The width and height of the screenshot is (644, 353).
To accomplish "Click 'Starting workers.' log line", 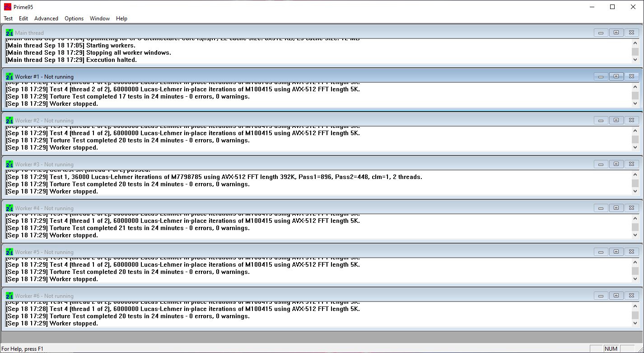I will pyautogui.click(x=70, y=45).
